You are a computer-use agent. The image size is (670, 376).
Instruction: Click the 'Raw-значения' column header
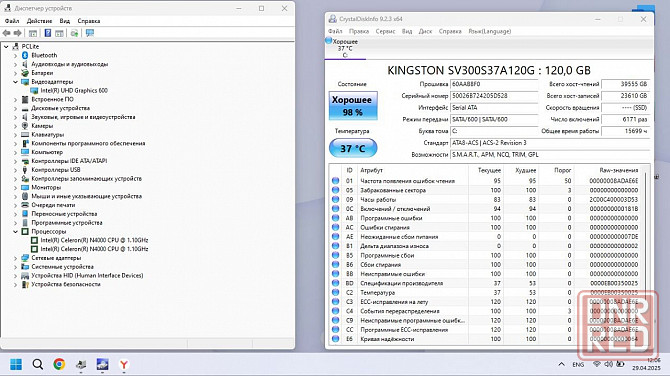pos(608,170)
